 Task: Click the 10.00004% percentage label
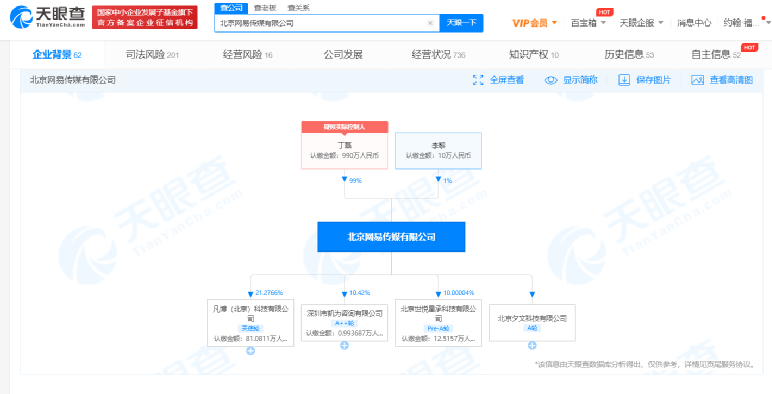tap(458, 293)
